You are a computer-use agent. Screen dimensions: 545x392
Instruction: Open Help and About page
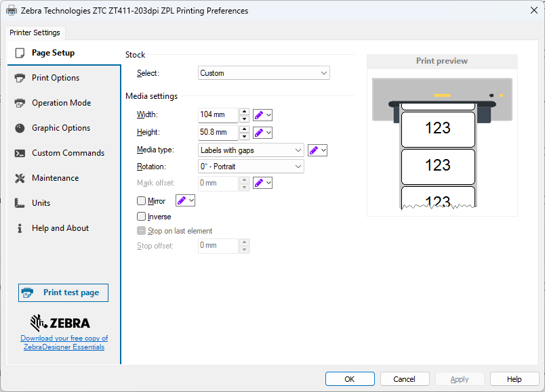point(64,228)
